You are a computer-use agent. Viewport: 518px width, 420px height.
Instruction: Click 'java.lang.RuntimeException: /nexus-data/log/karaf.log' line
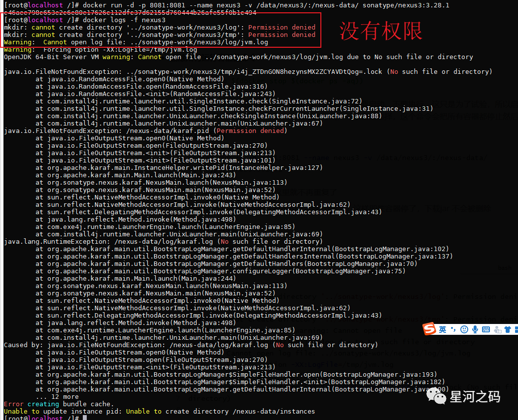point(163,241)
